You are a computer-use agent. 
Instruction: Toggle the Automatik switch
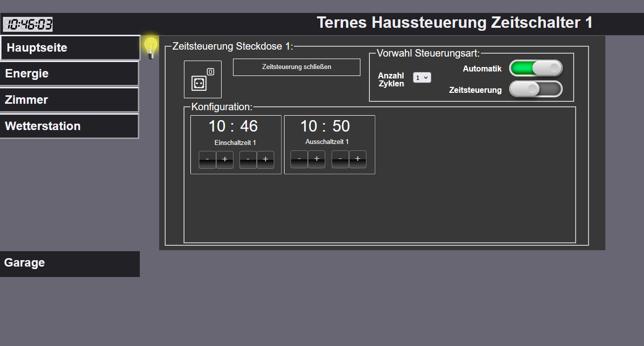[x=536, y=68]
